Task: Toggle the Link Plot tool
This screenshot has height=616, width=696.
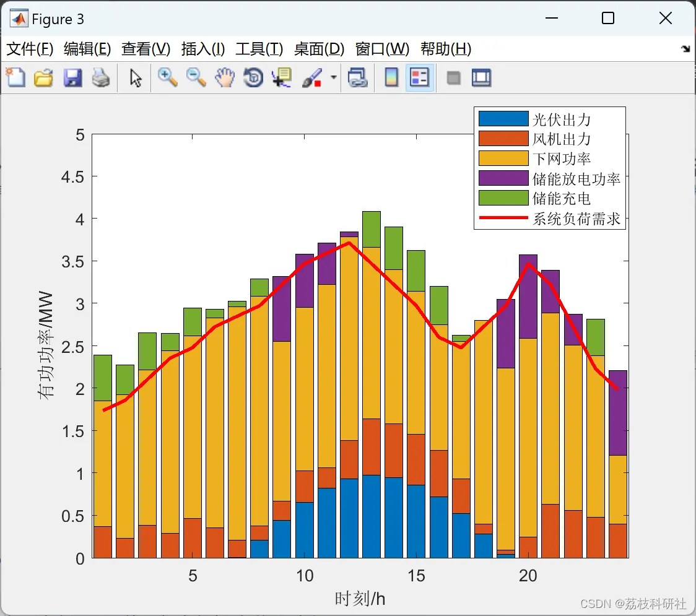Action: [357, 77]
